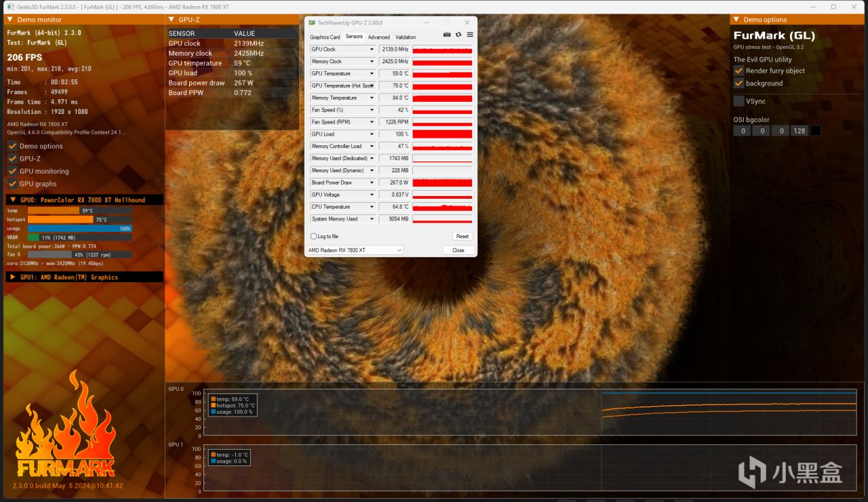868x502 pixels.
Task: Collapse the Demo monitor panel
Action: click(10, 20)
